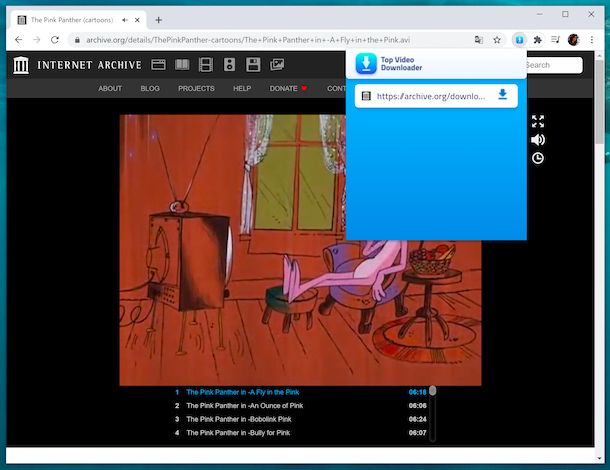Viewport: 610px width, 470px height.
Task: Click the translate page icon
Action: click(x=479, y=40)
